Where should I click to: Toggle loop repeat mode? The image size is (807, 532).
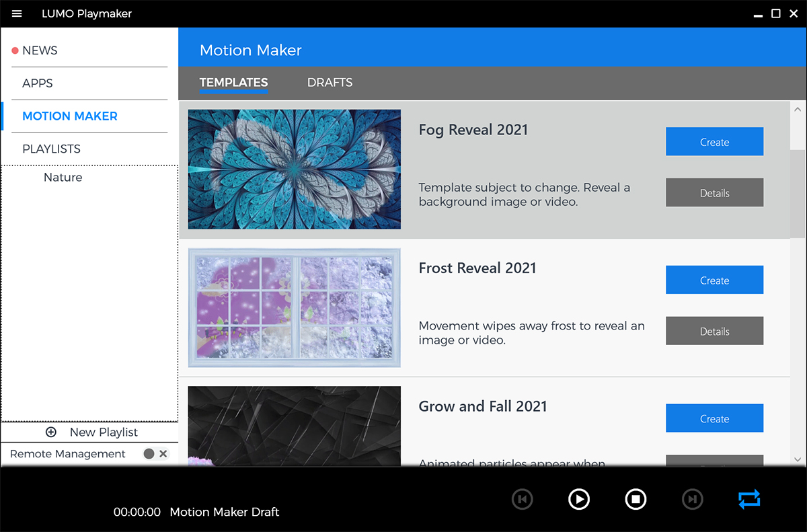coord(749,499)
